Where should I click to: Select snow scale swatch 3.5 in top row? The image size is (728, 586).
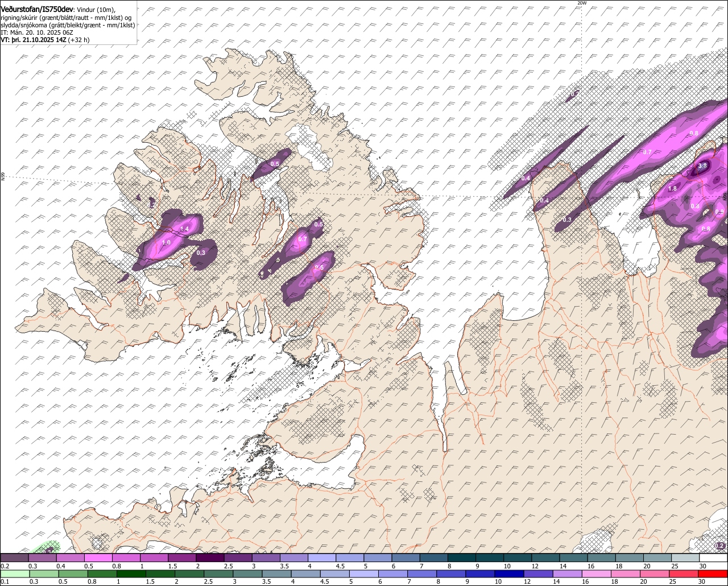coord(293,558)
